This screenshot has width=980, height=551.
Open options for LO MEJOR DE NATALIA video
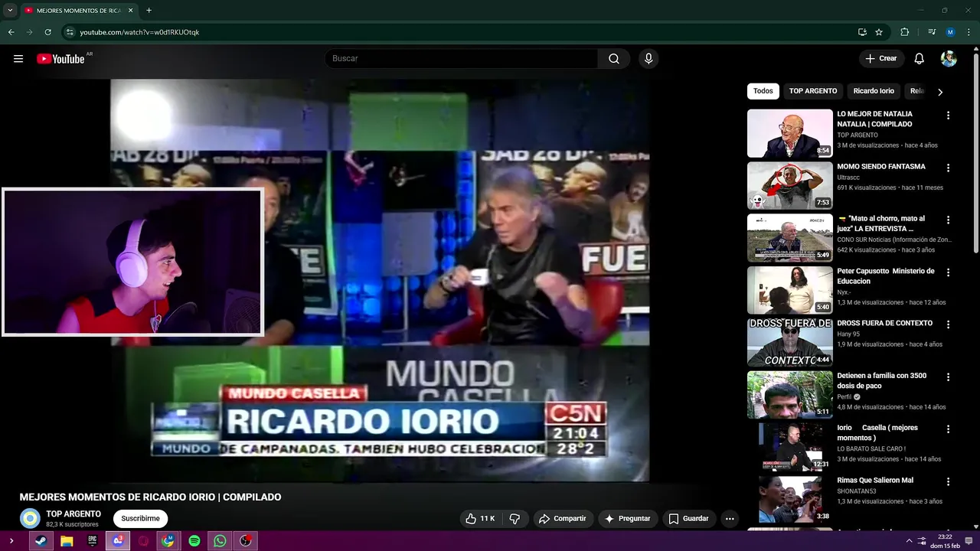[948, 116]
